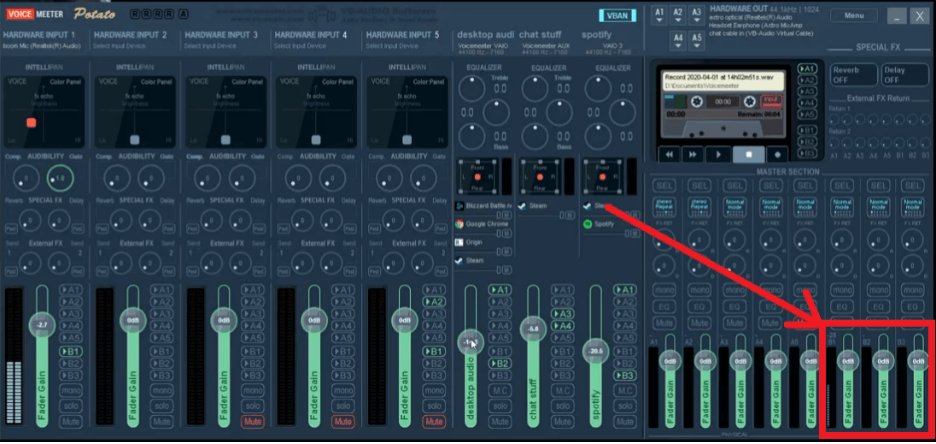Click the first Return 1 knob under External FX Return
The height and width of the screenshot is (444, 936).
point(833,120)
